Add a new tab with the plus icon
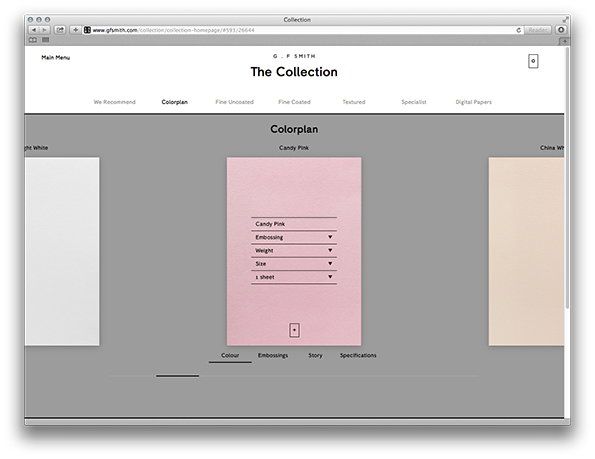Screen dimensions: 595x459 (x=564, y=41)
